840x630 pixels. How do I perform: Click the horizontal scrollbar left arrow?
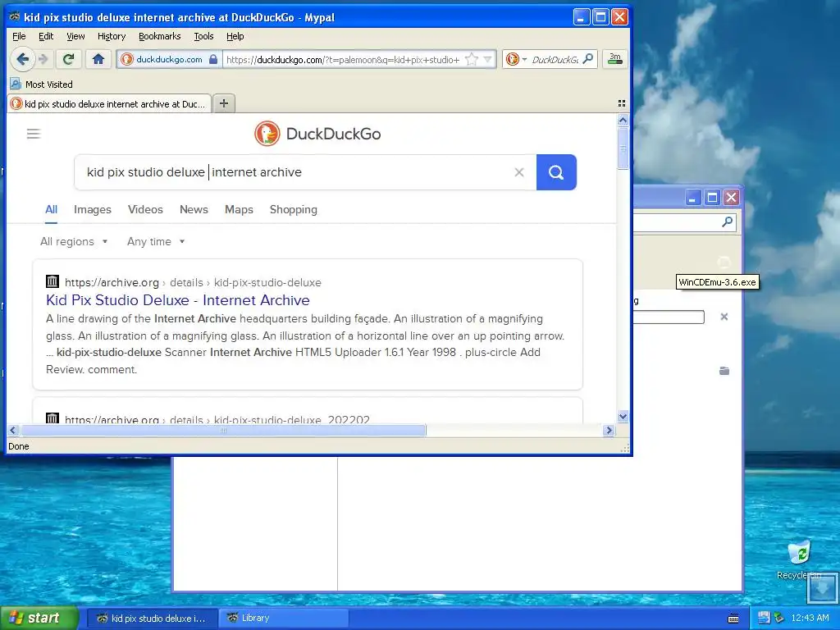click(13, 430)
